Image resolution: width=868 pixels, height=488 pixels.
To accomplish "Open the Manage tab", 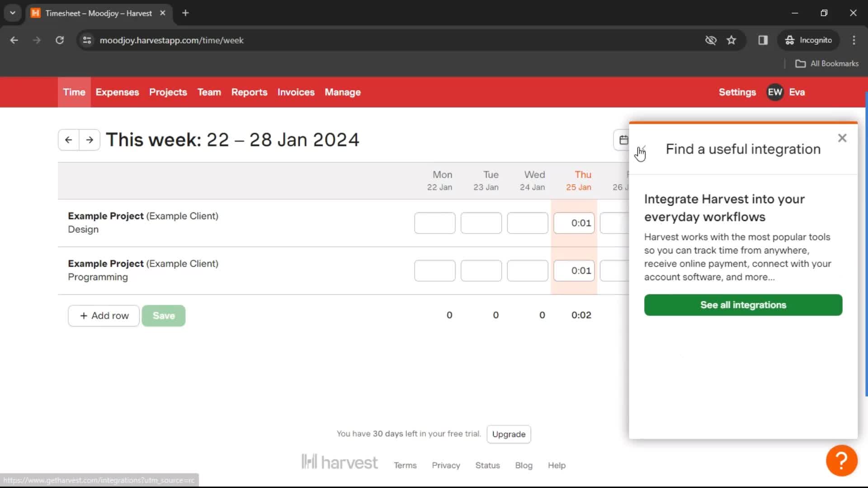I will pyautogui.click(x=343, y=92).
